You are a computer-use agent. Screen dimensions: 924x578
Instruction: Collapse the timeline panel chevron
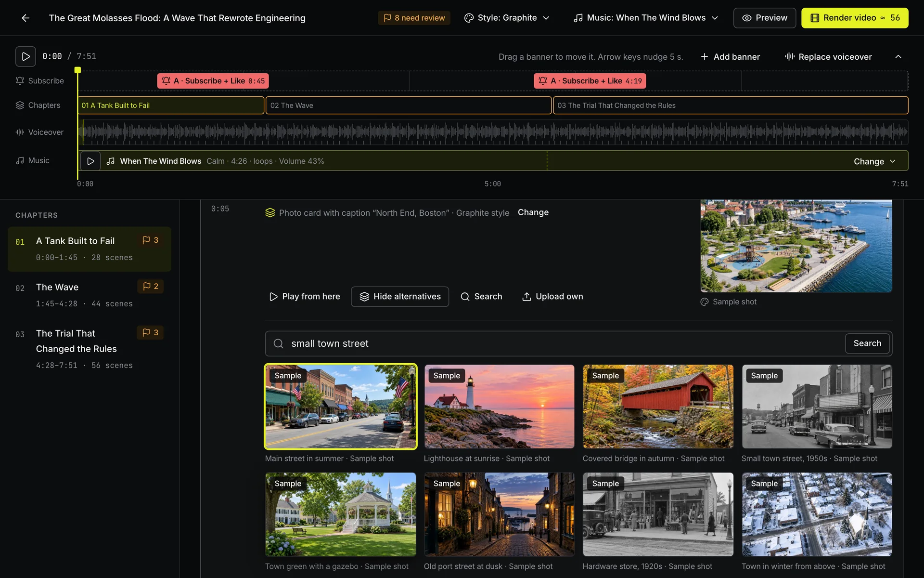click(898, 57)
